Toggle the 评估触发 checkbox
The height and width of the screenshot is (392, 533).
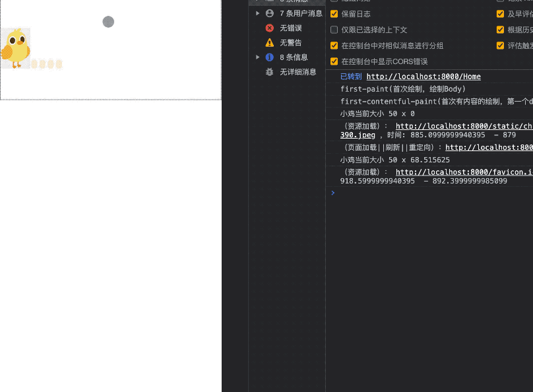501,46
